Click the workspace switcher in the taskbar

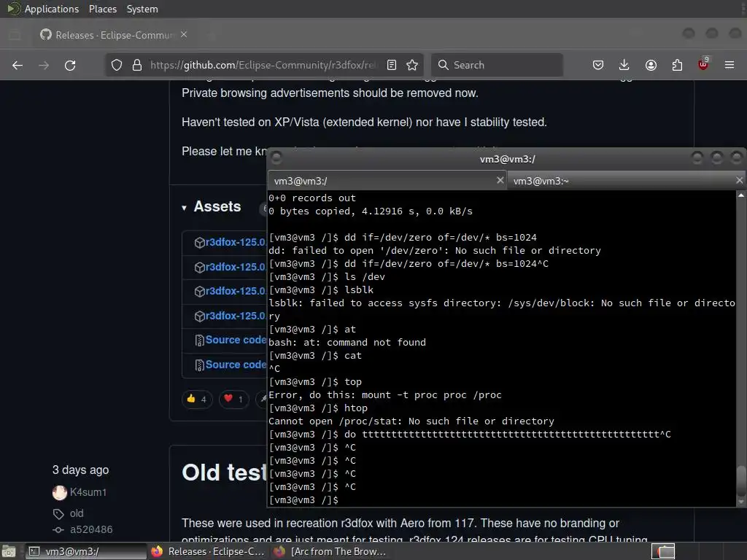coord(663,551)
